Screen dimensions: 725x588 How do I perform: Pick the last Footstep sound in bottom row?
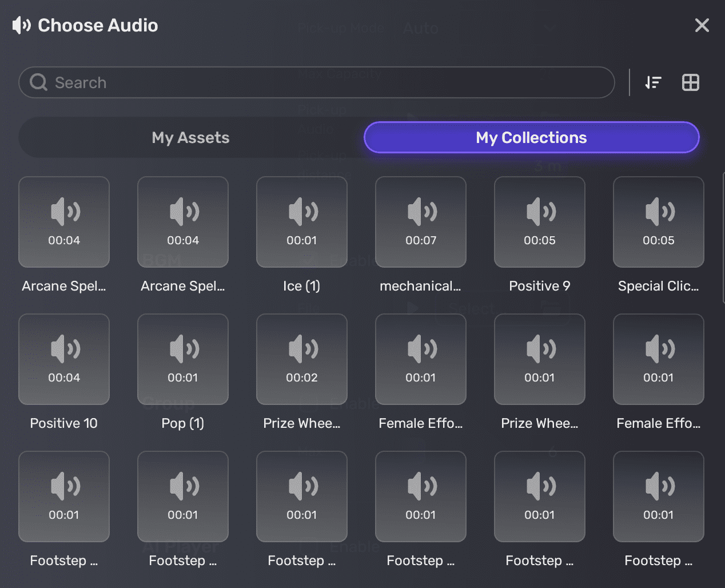tap(658, 496)
